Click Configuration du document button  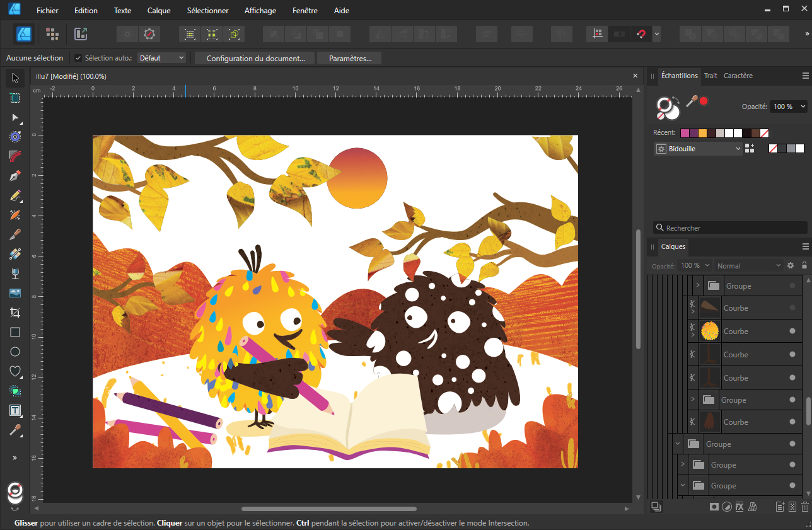255,59
